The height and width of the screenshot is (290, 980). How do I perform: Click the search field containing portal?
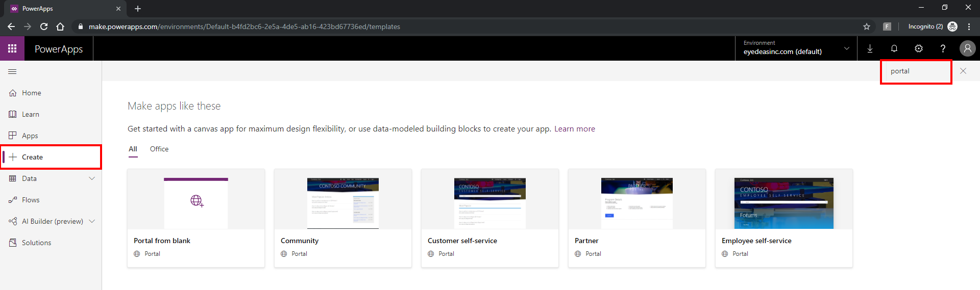916,71
